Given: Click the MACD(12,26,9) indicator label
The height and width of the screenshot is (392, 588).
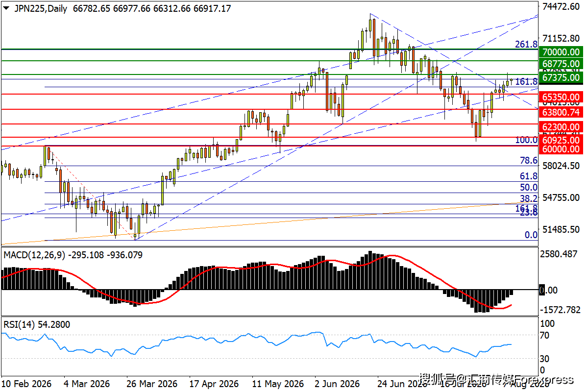Looking at the screenshot, I should click(35, 255).
